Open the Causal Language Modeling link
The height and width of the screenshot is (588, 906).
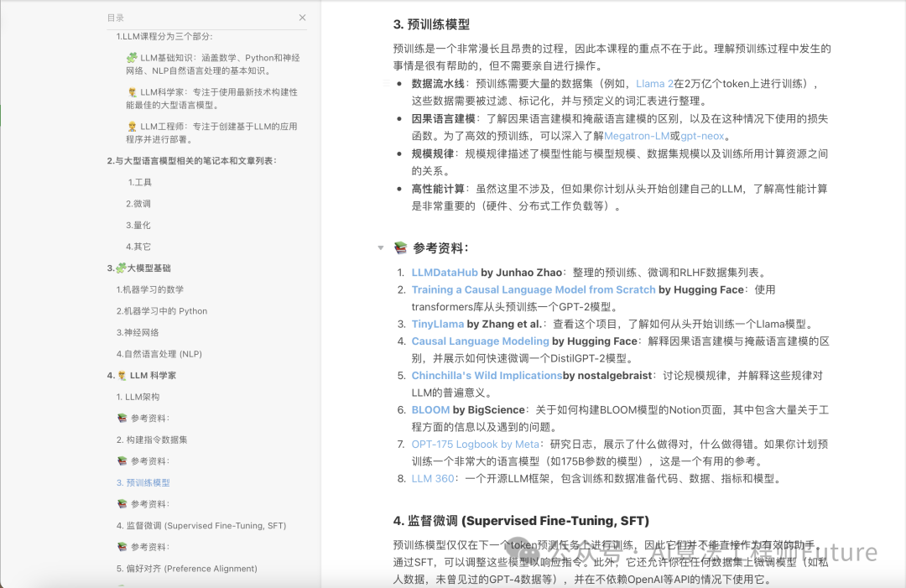click(480, 341)
